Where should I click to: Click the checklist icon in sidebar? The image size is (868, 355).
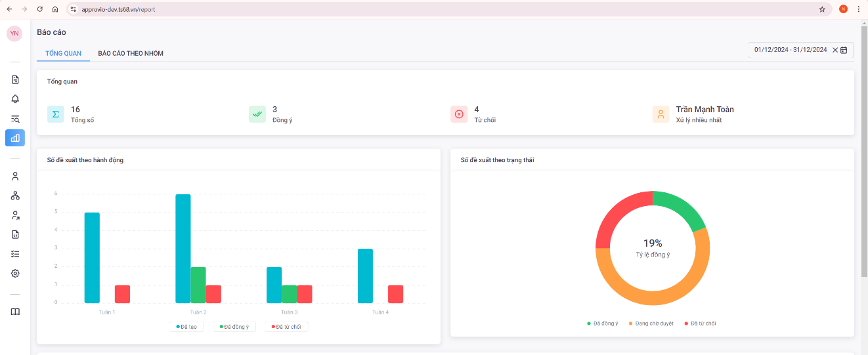15,254
